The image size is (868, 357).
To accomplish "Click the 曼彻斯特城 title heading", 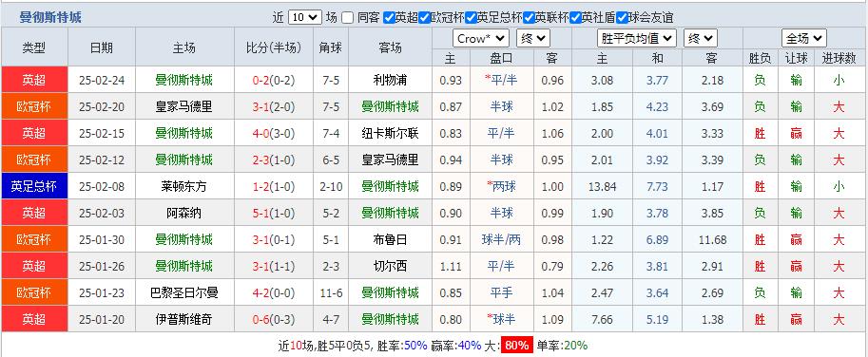I will coord(50,18).
